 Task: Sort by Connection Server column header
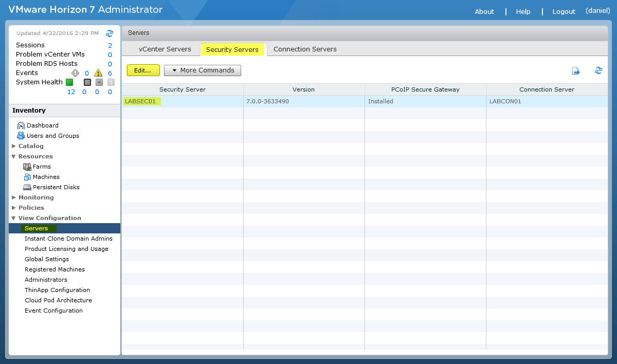tap(547, 89)
